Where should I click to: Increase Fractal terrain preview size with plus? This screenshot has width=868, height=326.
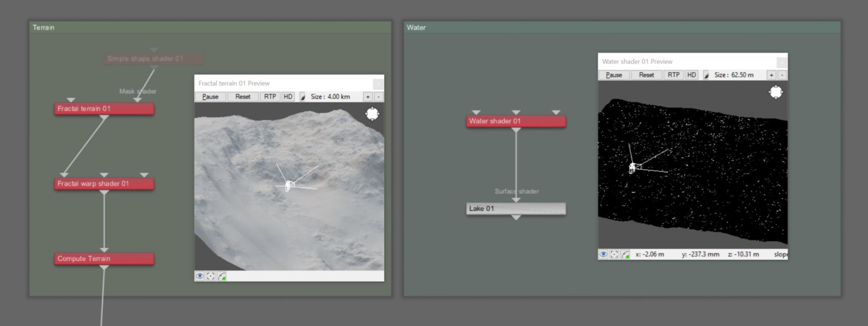pos(368,97)
